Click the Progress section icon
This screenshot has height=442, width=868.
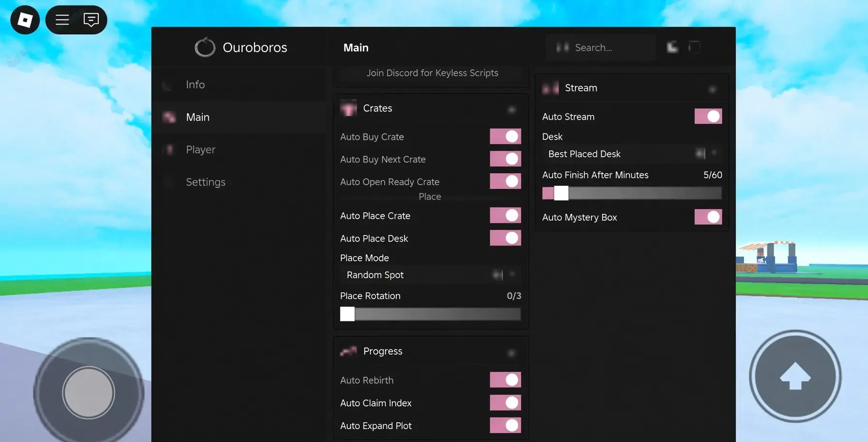[348, 351]
